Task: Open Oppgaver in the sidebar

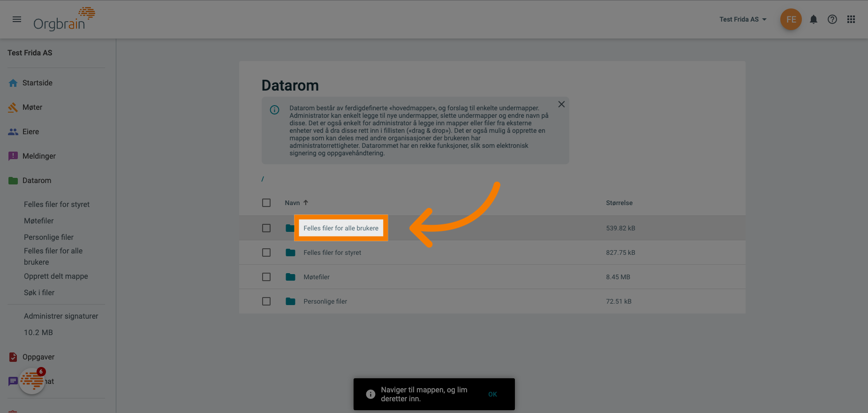Action: click(x=38, y=357)
